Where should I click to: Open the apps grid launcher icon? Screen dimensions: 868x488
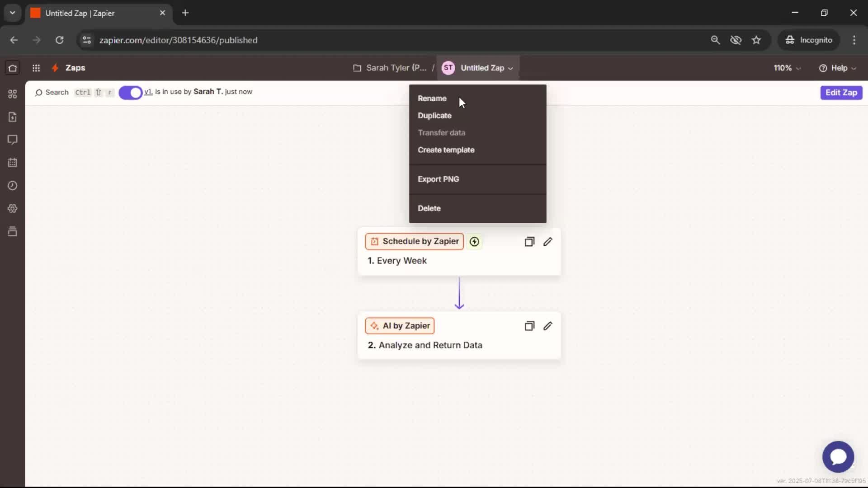click(x=36, y=68)
